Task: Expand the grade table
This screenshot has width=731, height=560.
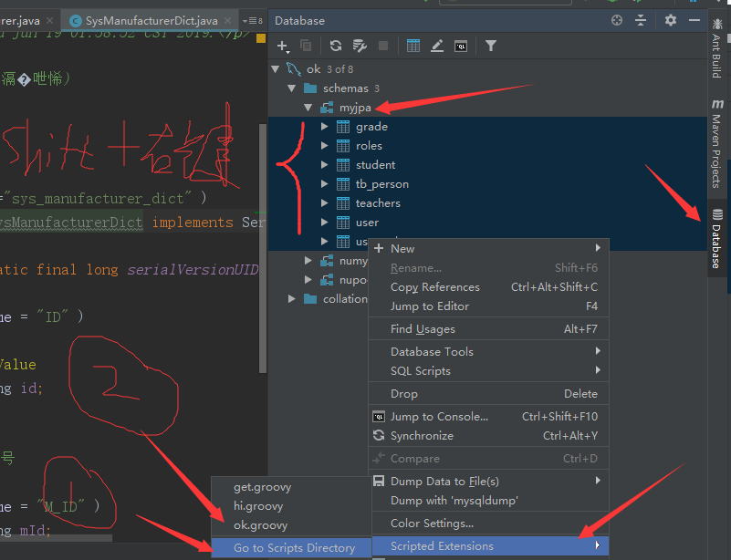Action: pyautogui.click(x=325, y=126)
